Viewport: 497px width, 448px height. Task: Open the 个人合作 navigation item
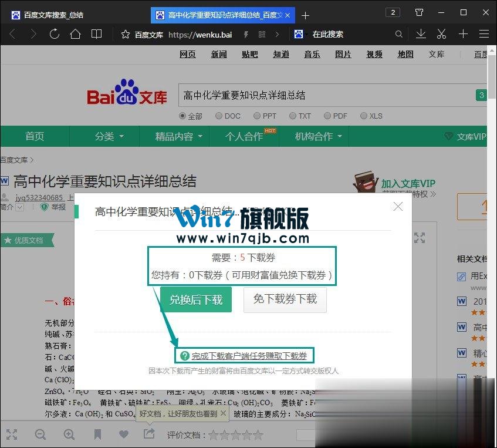244,136
